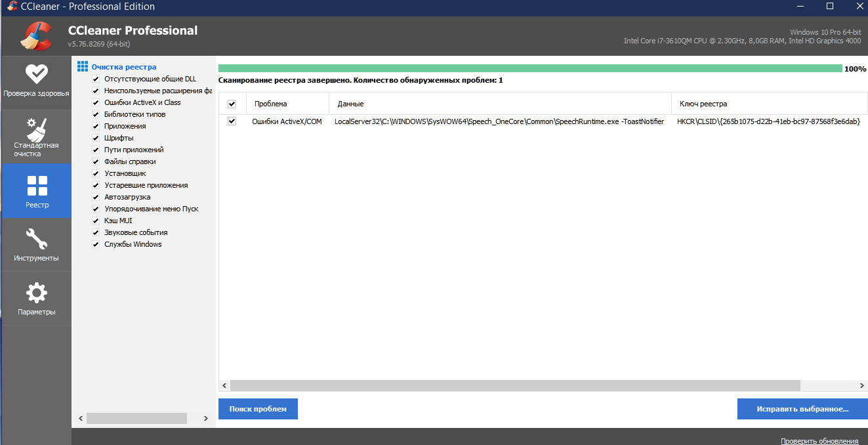Disable Автозагрузка checkbox
The image size is (868, 445).
click(96, 197)
